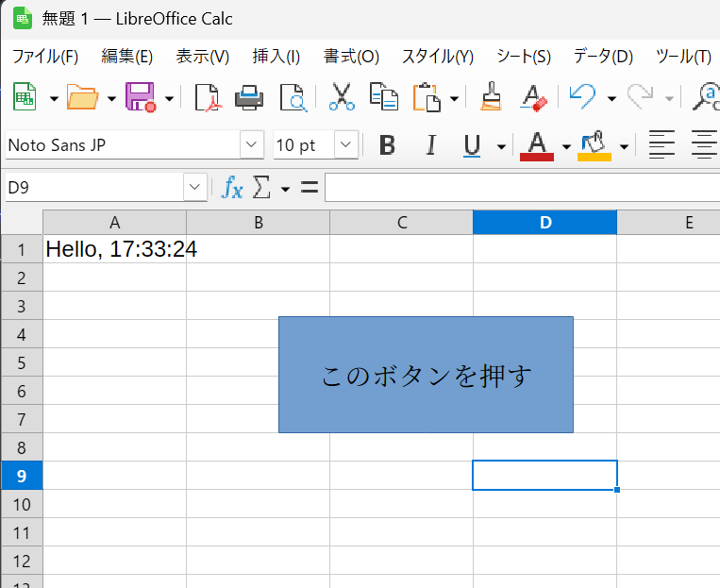Image resolution: width=720 pixels, height=588 pixels.
Task: Apply the red font color swatch
Action: coord(536,145)
